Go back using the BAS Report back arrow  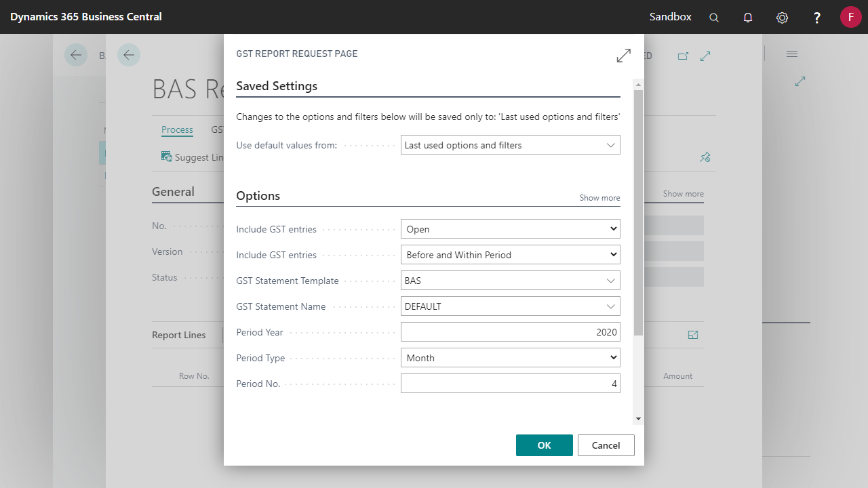pyautogui.click(x=129, y=55)
